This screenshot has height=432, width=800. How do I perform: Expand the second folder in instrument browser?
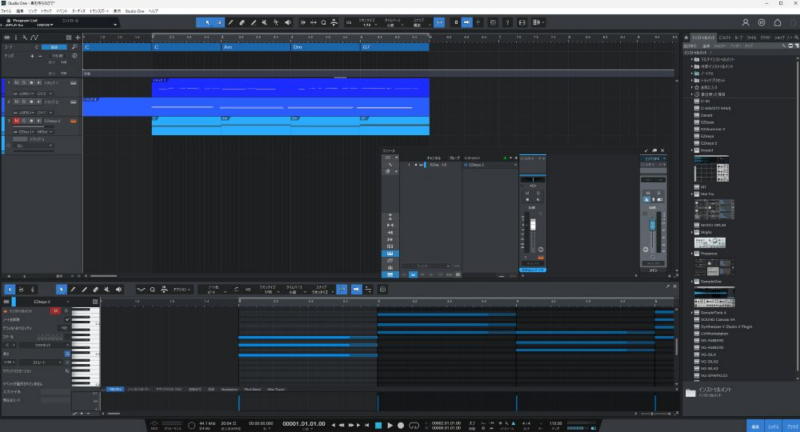coord(691,67)
